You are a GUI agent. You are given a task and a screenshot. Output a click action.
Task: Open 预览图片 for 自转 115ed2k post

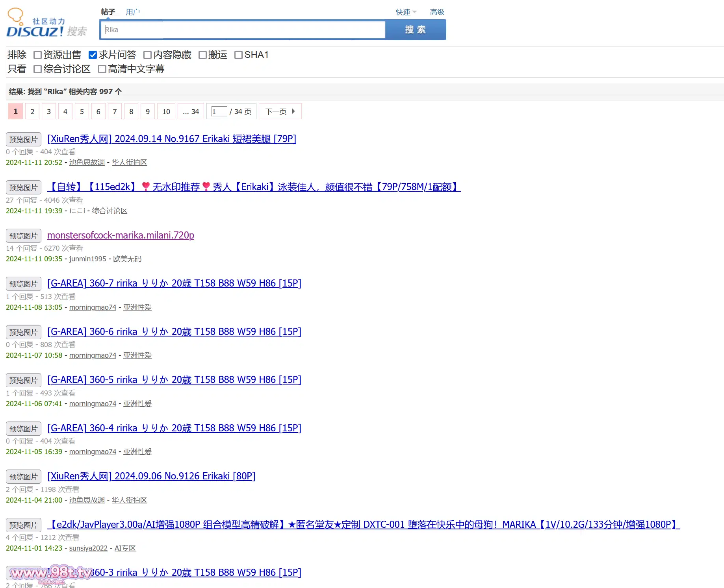pyautogui.click(x=24, y=187)
